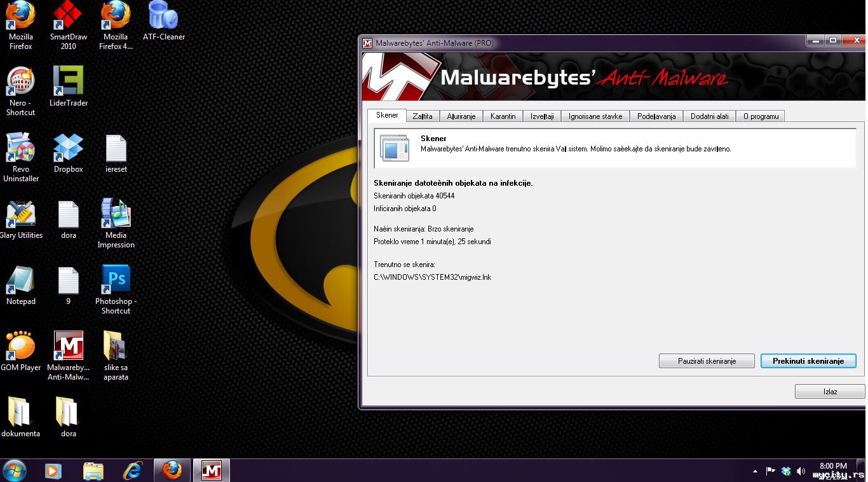Open the Windows Start menu
The image size is (868, 482).
(x=14, y=471)
